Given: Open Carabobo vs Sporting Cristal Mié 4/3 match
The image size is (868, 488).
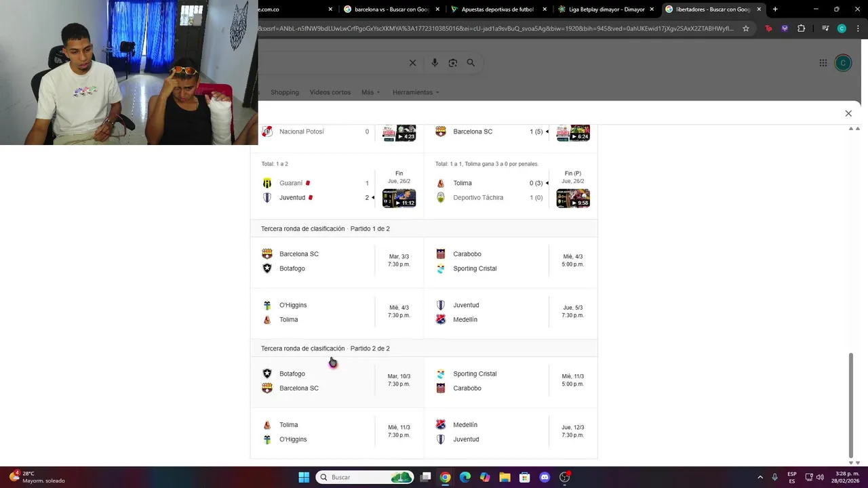Looking at the screenshot, I should [x=511, y=262].
